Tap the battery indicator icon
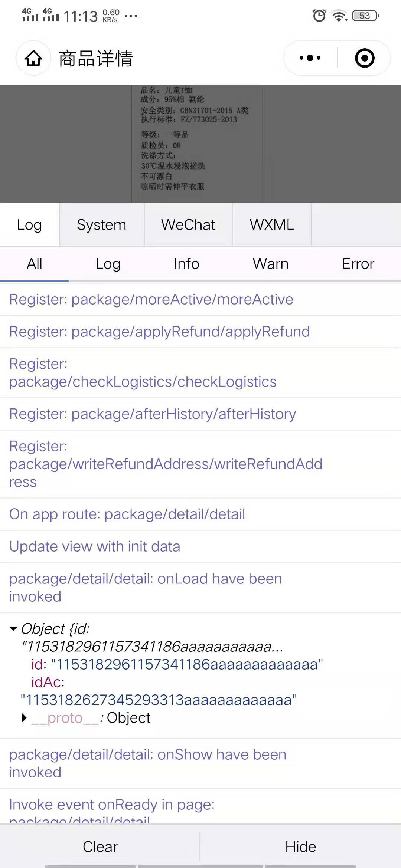Viewport: 401px width, 868px height. coord(365,16)
